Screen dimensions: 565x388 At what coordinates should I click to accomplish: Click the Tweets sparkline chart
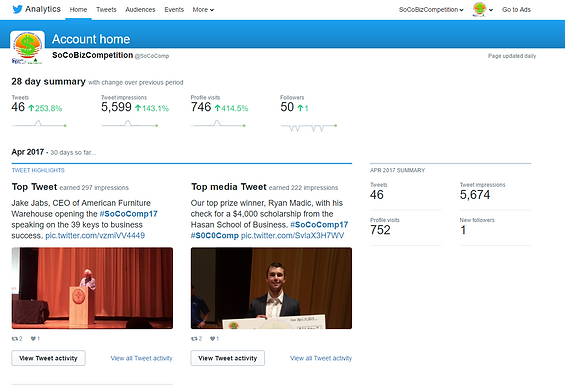39,124
